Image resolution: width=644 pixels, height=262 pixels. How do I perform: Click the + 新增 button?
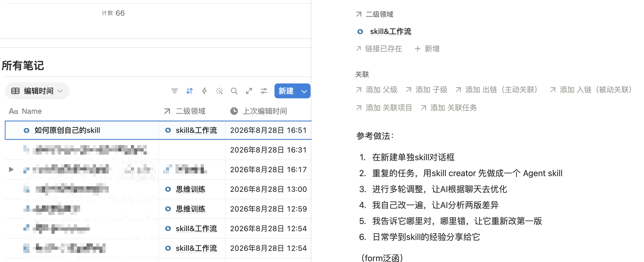[427, 49]
